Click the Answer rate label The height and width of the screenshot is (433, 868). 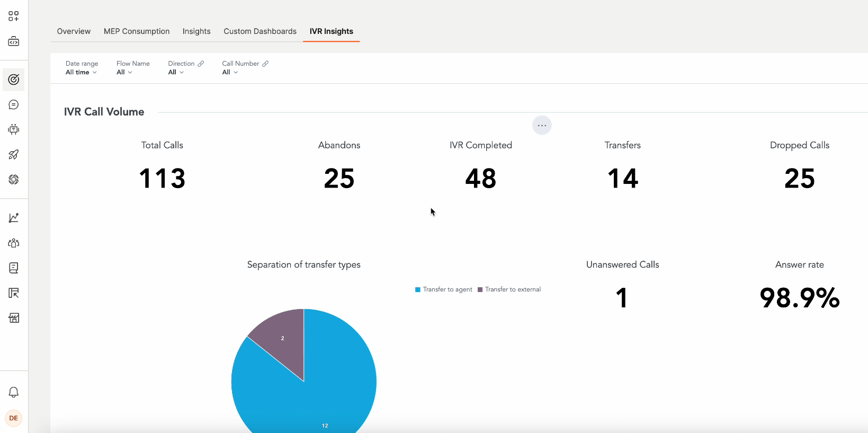pyautogui.click(x=800, y=264)
